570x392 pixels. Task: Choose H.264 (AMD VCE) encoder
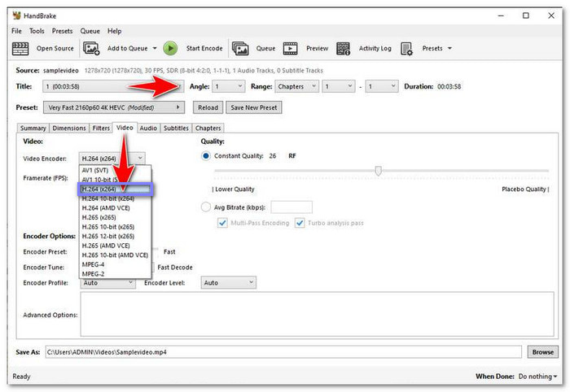click(x=115, y=208)
